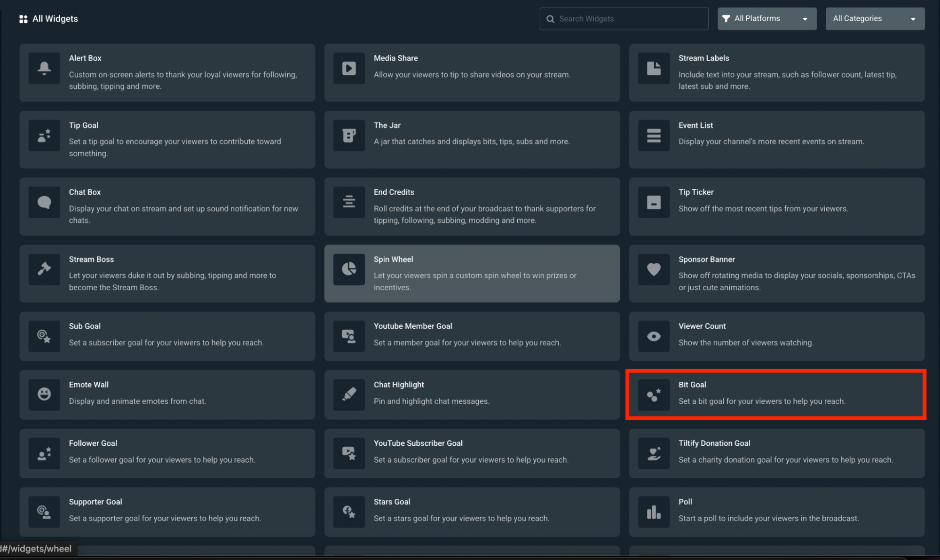
Task: Expand the All Categories dropdown
Action: pos(875,18)
